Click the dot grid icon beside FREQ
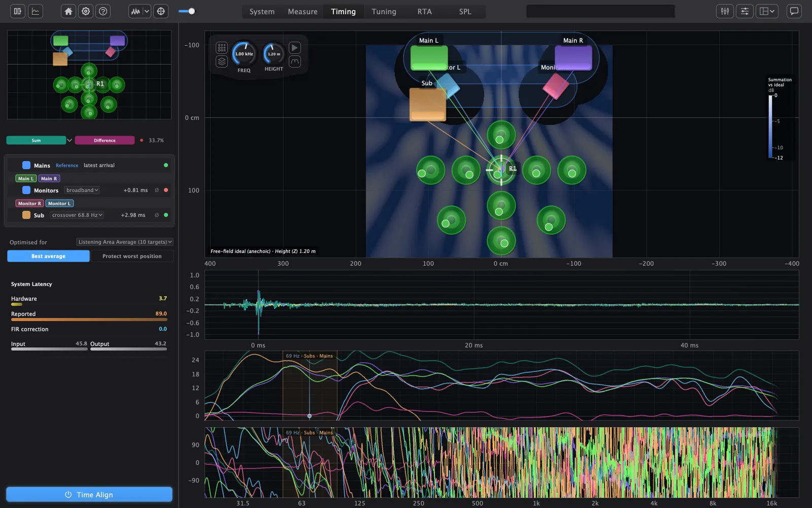The image size is (812, 508). 222,48
